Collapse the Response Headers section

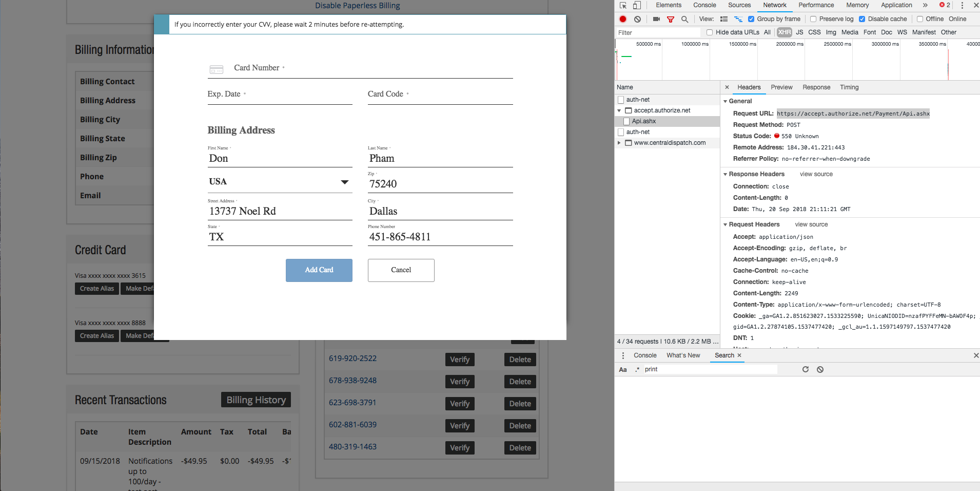pyautogui.click(x=724, y=174)
